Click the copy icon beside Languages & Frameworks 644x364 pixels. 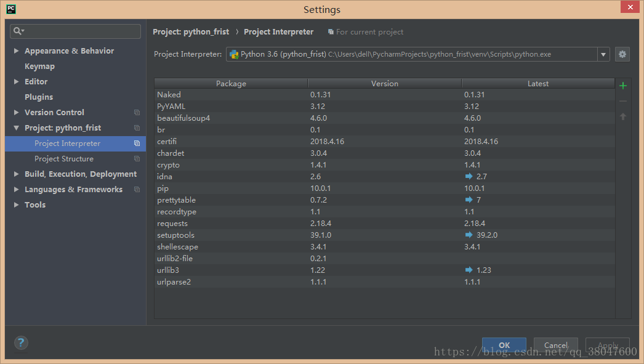tap(137, 190)
